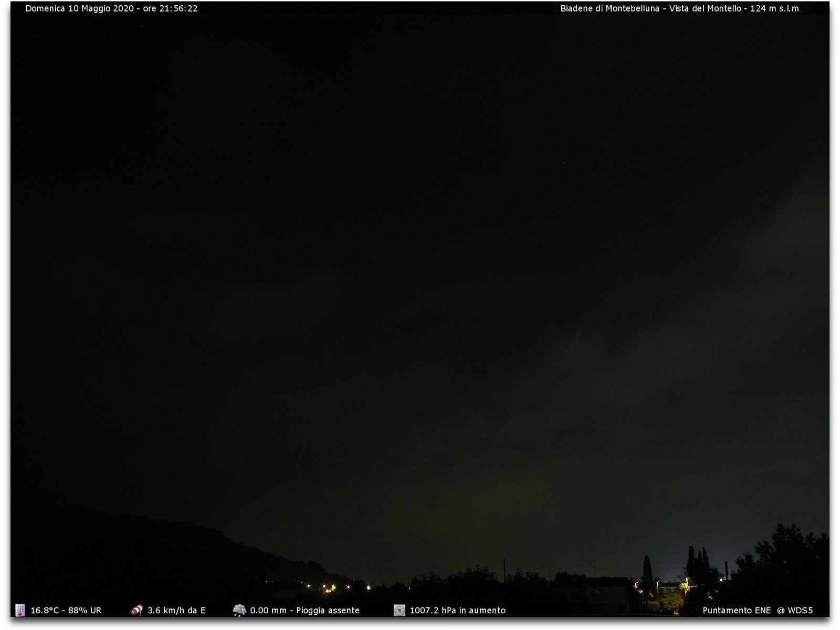
Task: Click the barometer pressure icon
Action: pyautogui.click(x=400, y=610)
